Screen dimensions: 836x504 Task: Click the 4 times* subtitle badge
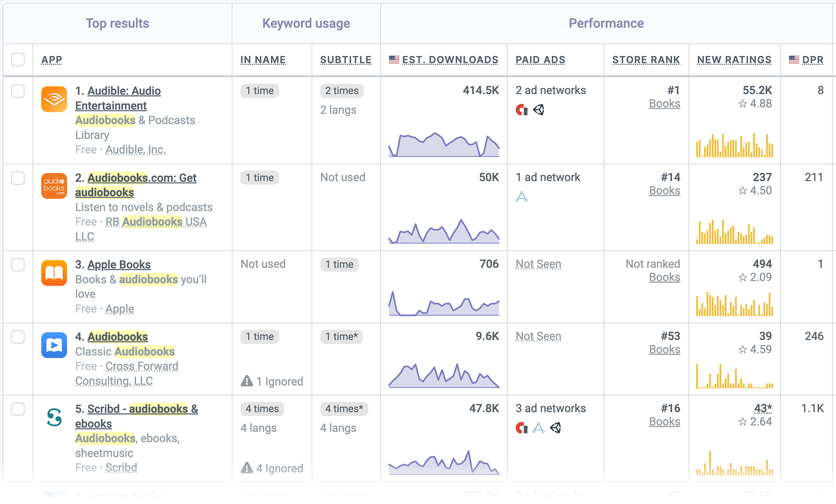pos(344,409)
